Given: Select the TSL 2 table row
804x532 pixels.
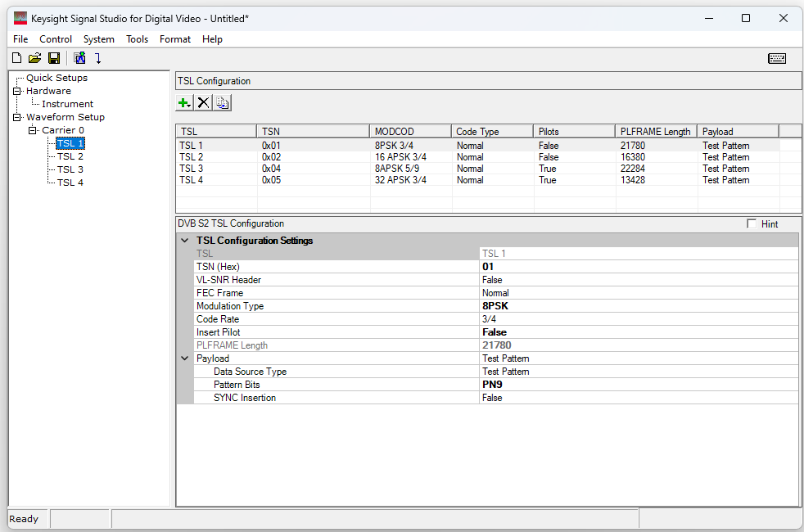Looking at the screenshot, I should [478, 157].
